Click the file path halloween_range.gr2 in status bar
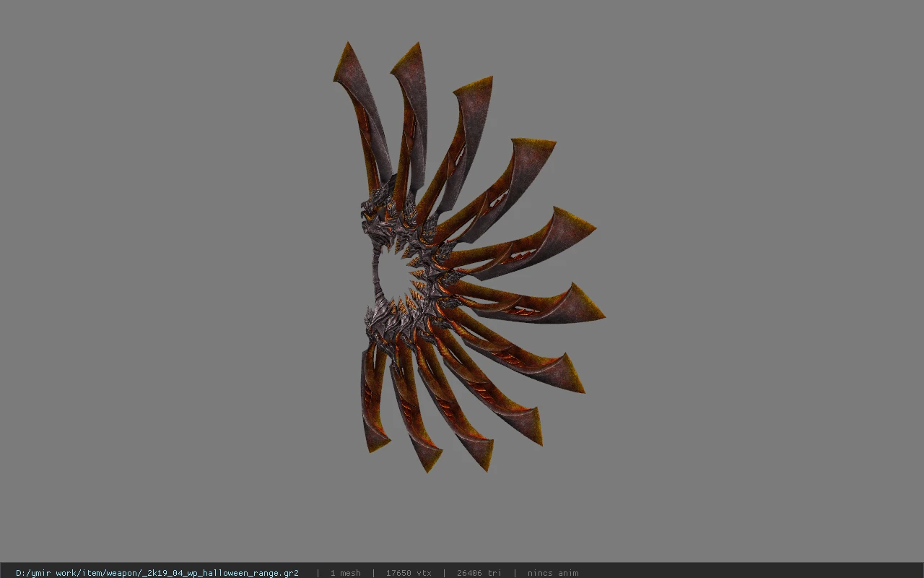 (x=157, y=573)
